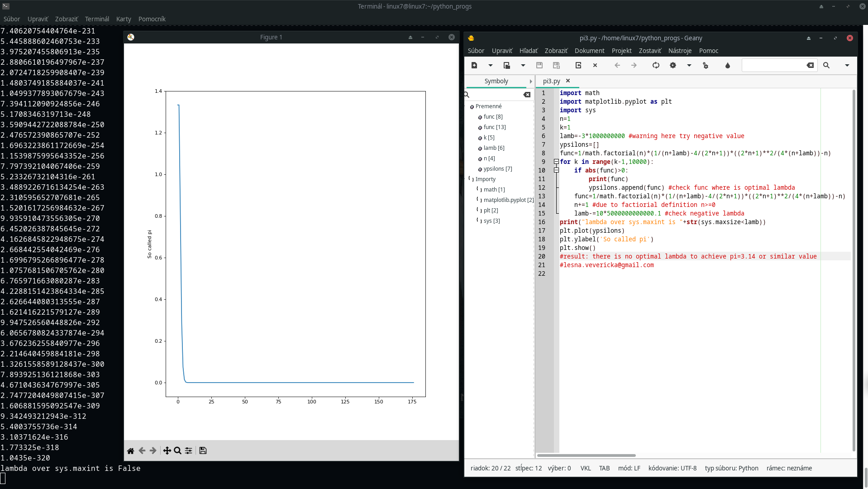The image size is (868, 489).
Task: Open the Zostaviť menu in Geany
Action: 650,51
